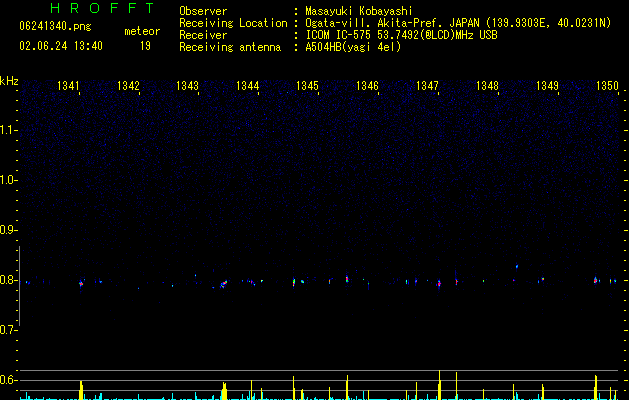The image size is (629, 400).
Task: Click the 1.1 kHz axis label
Action: pyautogui.click(x=9, y=130)
